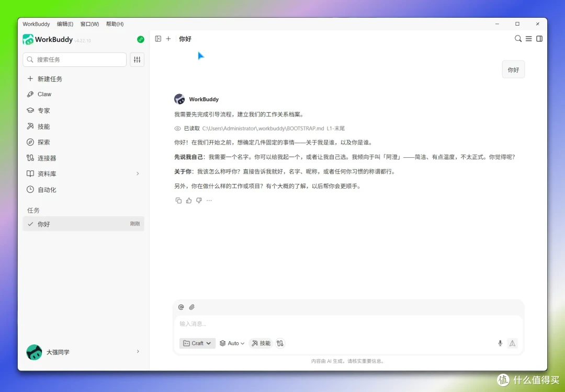Open 专家 in the sidebar
Screen dimensions: 565x392
pos(84,110)
